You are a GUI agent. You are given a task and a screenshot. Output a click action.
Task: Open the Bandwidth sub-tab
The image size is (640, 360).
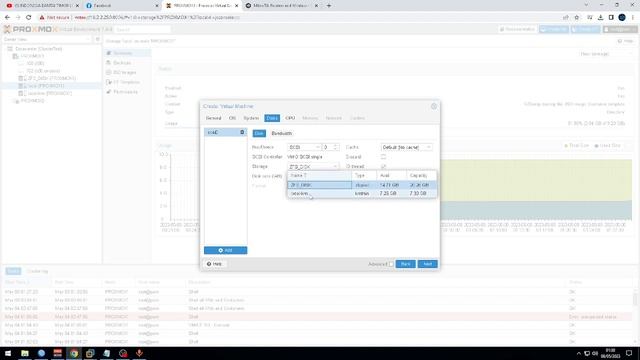tap(282, 133)
